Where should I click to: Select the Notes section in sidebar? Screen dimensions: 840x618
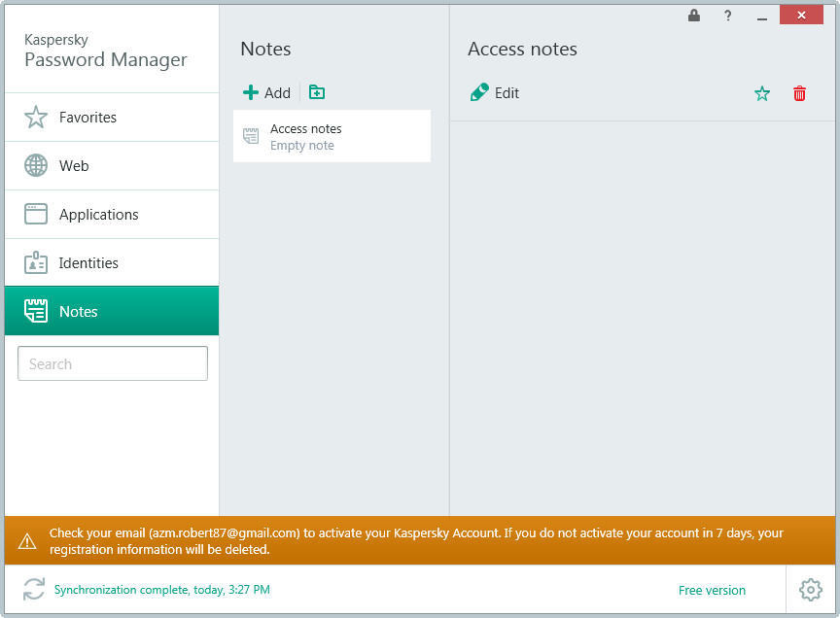(x=112, y=311)
